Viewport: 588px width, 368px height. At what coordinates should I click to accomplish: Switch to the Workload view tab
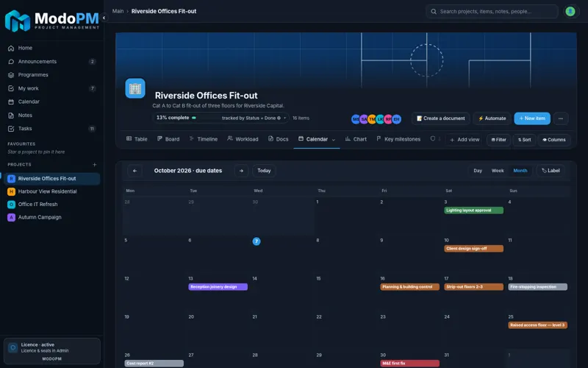243,139
